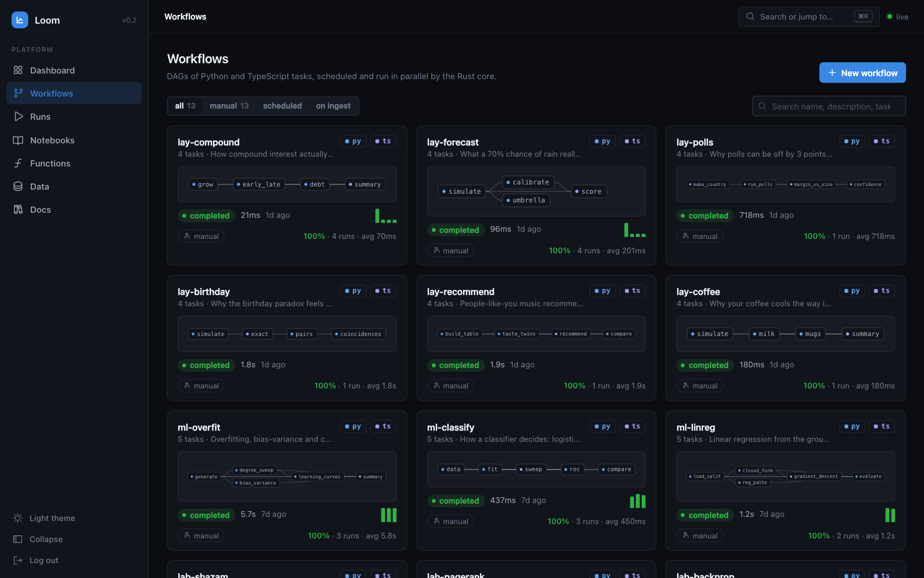Screen dimensions: 924x578
Task: Select the mugs node in lay-coffee
Action: (810, 334)
